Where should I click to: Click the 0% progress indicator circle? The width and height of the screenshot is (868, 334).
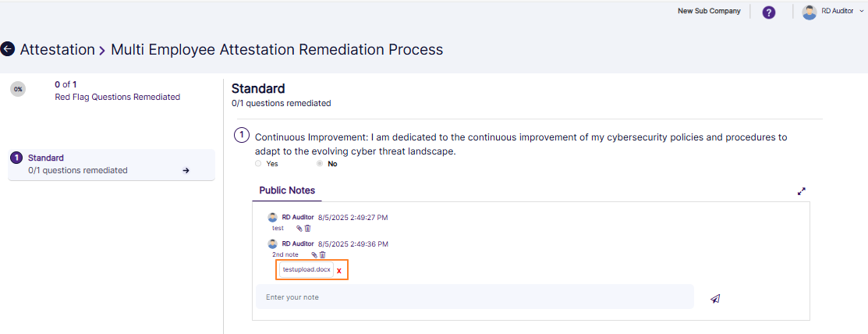(17, 89)
